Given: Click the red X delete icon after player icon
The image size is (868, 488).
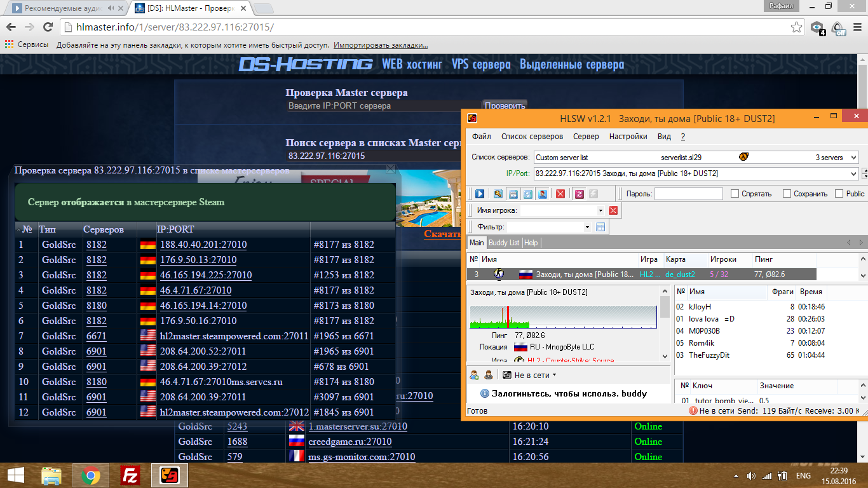Looking at the screenshot, I should (560, 194).
